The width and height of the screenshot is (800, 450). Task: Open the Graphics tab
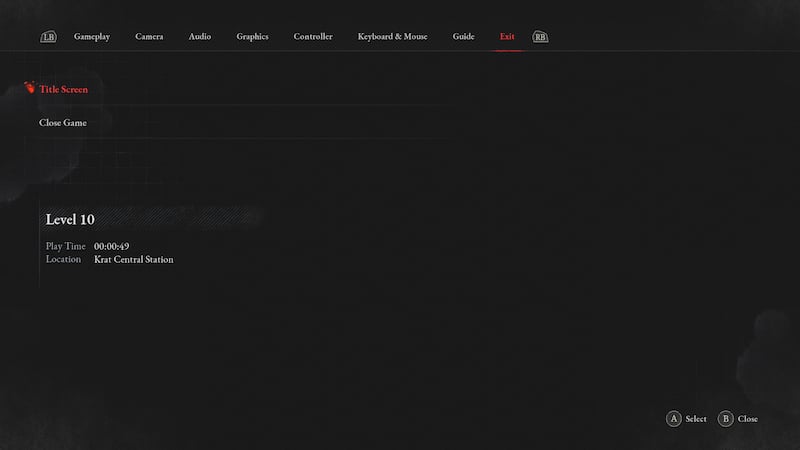[252, 37]
